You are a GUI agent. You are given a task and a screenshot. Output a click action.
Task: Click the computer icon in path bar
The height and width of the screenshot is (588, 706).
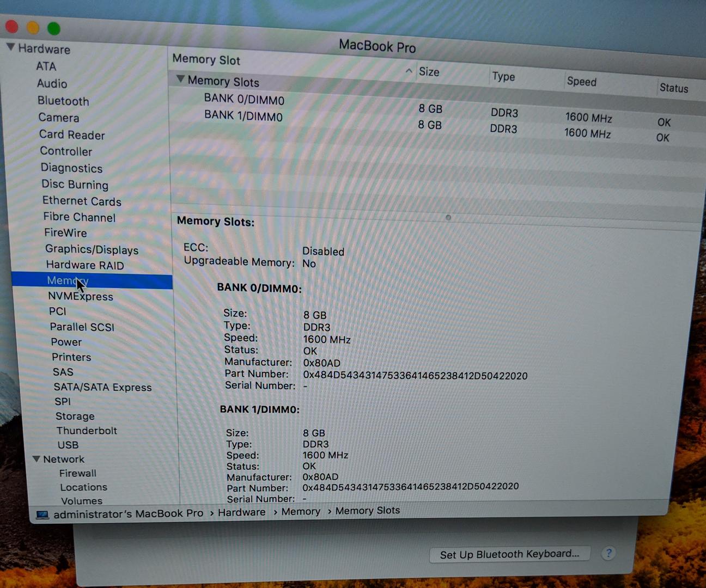click(42, 514)
